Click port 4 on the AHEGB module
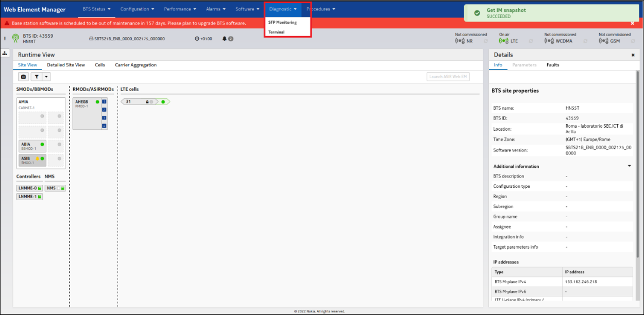This screenshot has width=644, height=315. pyautogui.click(x=104, y=126)
